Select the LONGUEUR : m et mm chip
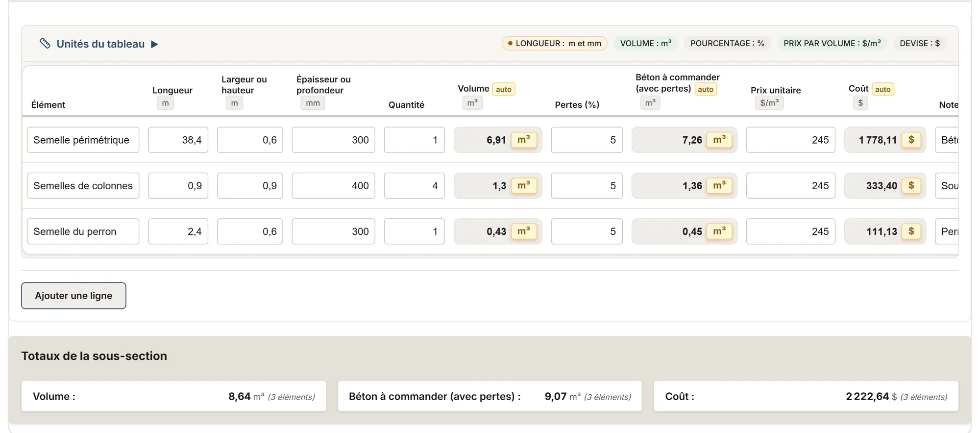Screen dimensions: 980x433 coord(555,43)
